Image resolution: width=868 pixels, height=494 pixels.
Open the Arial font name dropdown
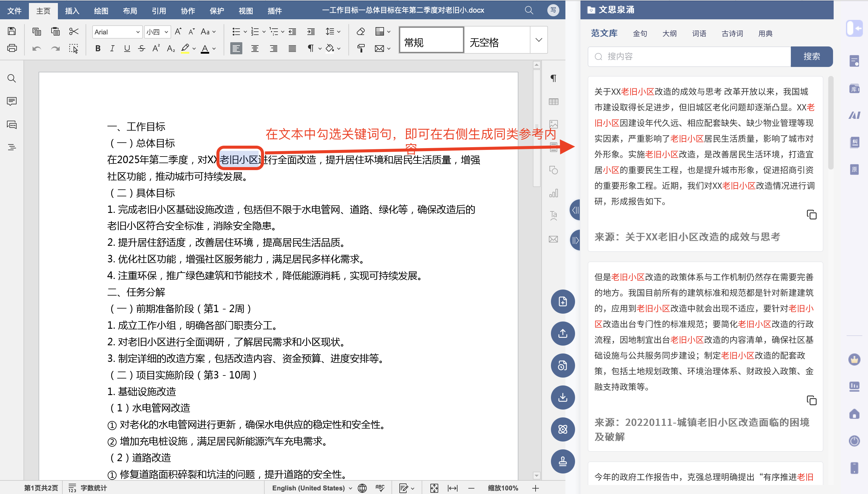click(138, 32)
